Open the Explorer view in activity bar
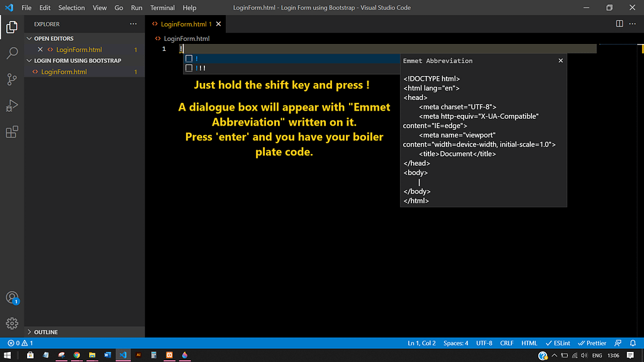The height and width of the screenshot is (362, 644). [11, 27]
